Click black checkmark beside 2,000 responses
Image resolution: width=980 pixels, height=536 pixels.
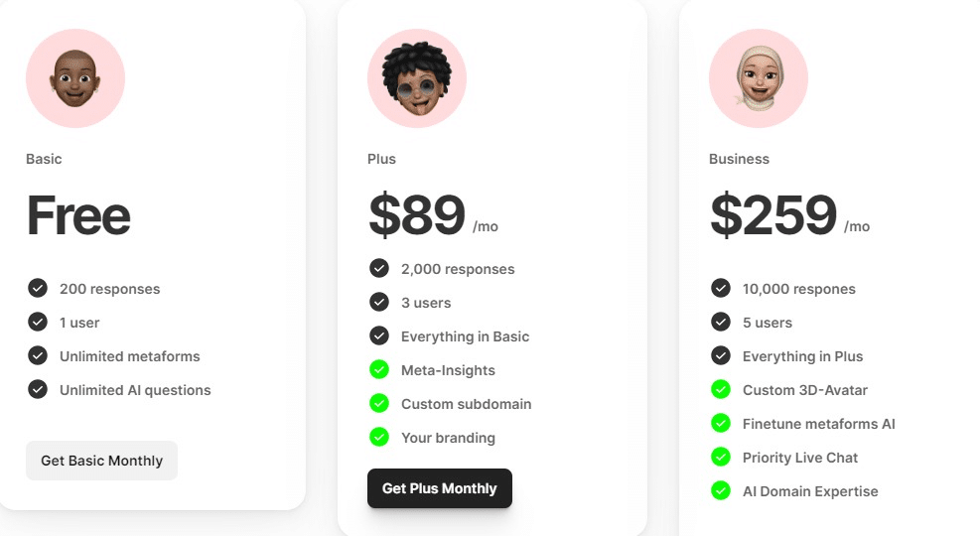(378, 269)
